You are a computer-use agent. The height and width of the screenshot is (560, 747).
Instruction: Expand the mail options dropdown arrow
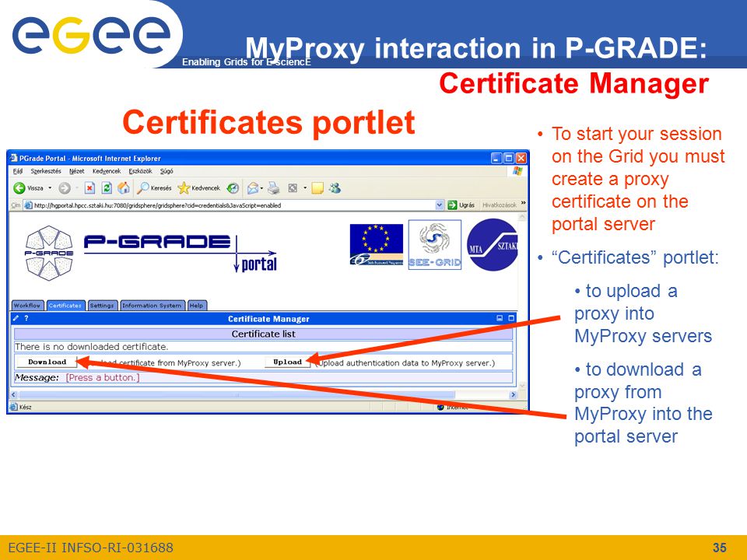[261, 188]
